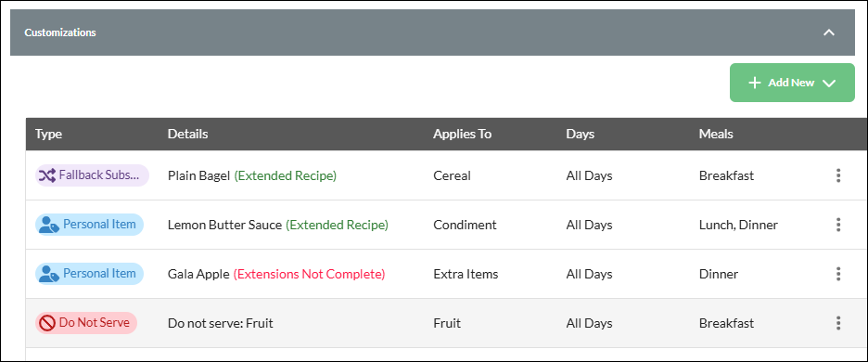Image resolution: width=868 pixels, height=362 pixels.
Task: Click the green Extended Recipe label for Plain Bagel
Action: (285, 175)
